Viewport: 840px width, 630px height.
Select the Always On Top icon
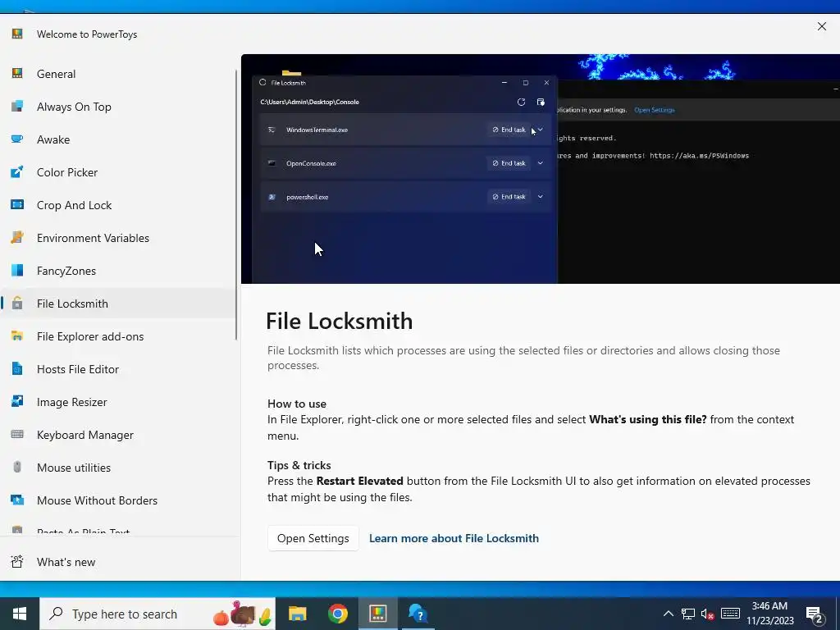[x=17, y=106]
